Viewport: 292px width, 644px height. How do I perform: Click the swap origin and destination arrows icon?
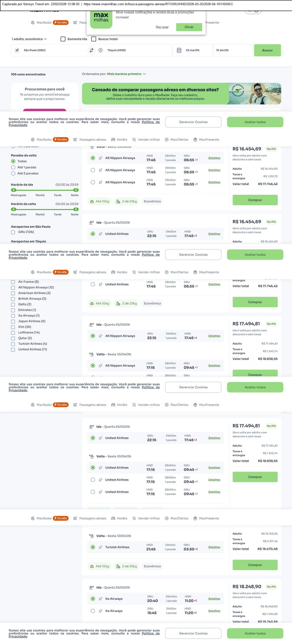91,50
